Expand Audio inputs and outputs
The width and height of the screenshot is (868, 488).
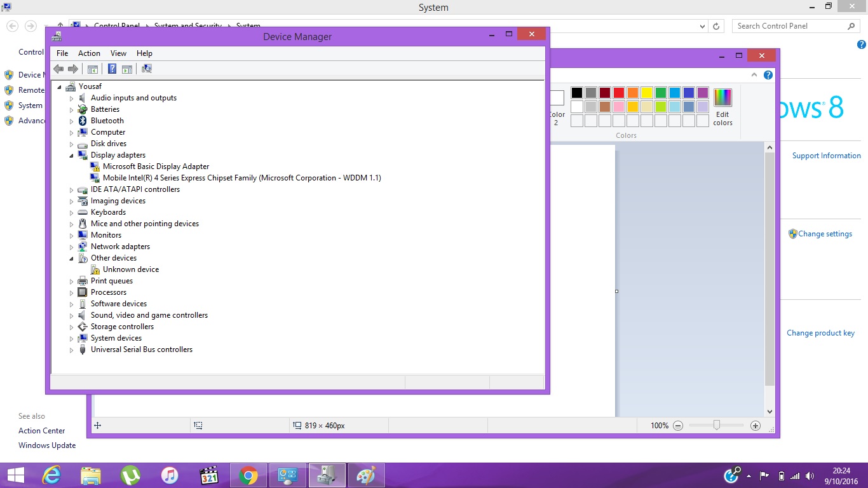[x=72, y=98]
